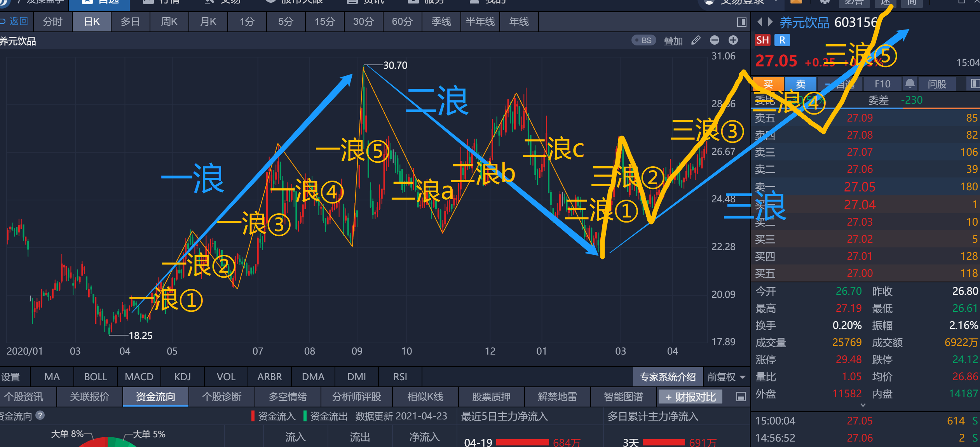Open the 前复权 adjustment dropdown
This screenshot has width=980, height=447.
click(726, 377)
